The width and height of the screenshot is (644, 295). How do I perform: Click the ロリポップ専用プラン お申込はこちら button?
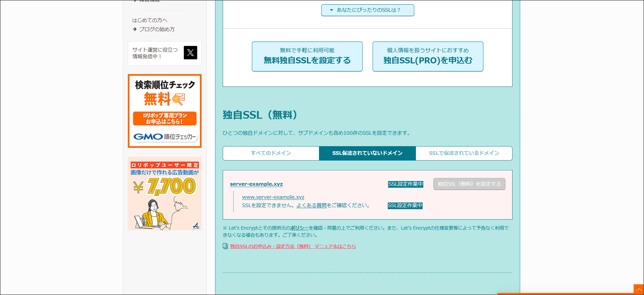pyautogui.click(x=165, y=119)
